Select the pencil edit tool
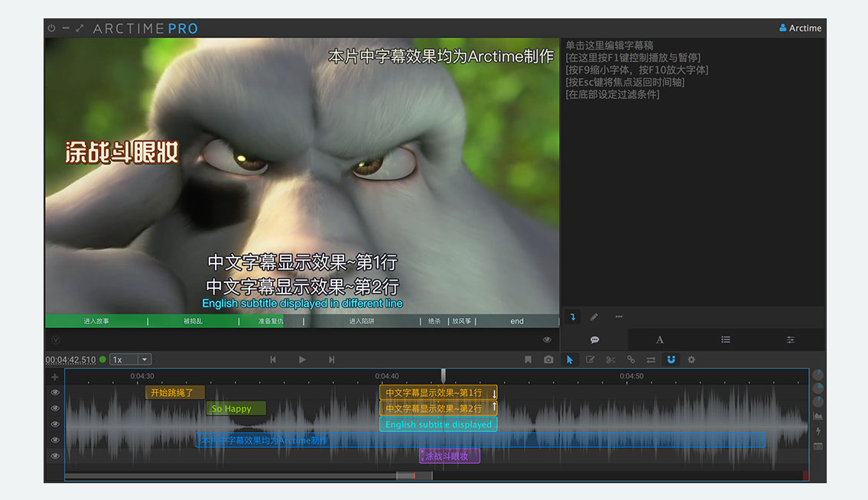The height and width of the screenshot is (500, 868). click(x=590, y=359)
